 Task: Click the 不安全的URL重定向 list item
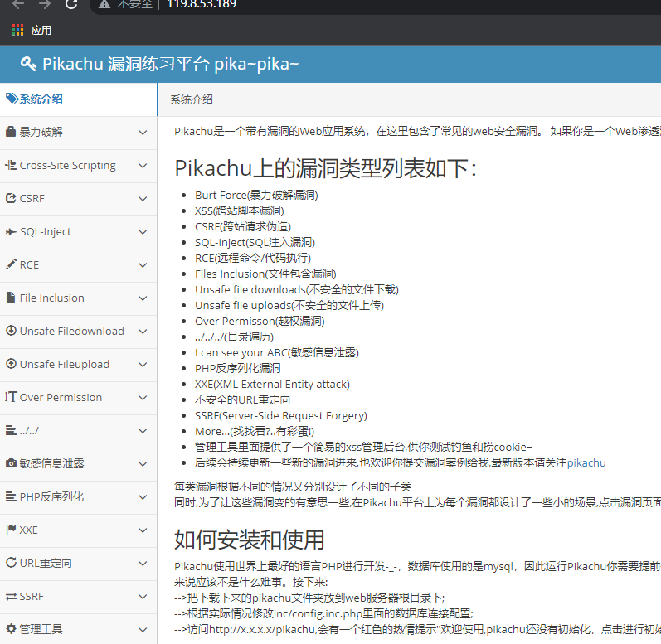click(242, 399)
